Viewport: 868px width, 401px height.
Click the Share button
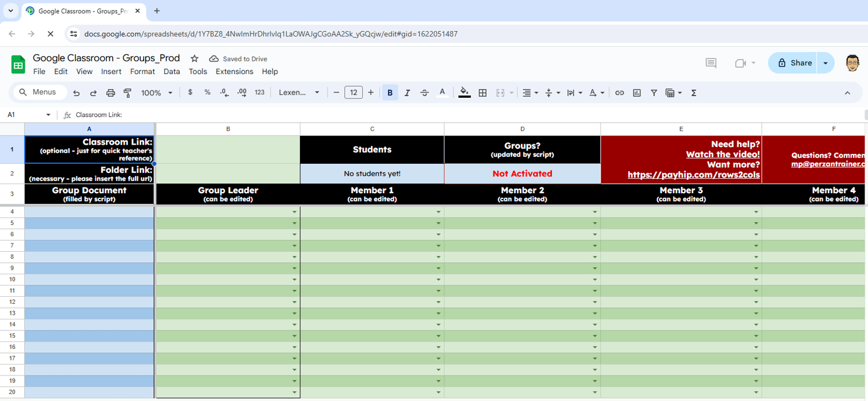point(793,63)
